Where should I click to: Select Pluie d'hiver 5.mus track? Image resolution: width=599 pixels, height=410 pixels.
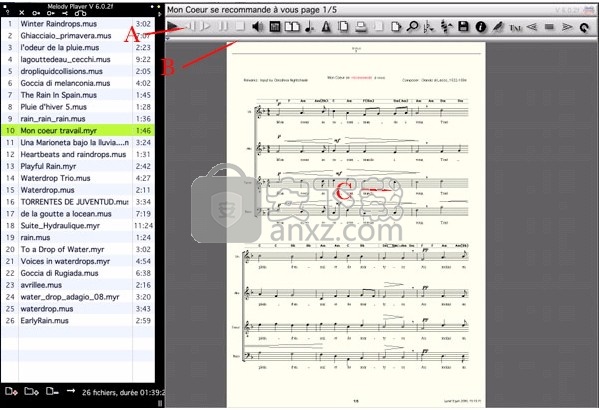(78, 107)
